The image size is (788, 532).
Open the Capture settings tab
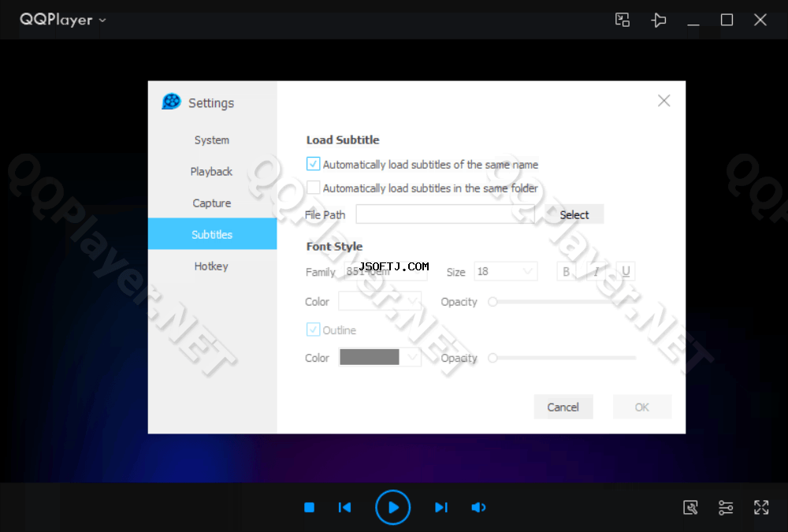212,203
